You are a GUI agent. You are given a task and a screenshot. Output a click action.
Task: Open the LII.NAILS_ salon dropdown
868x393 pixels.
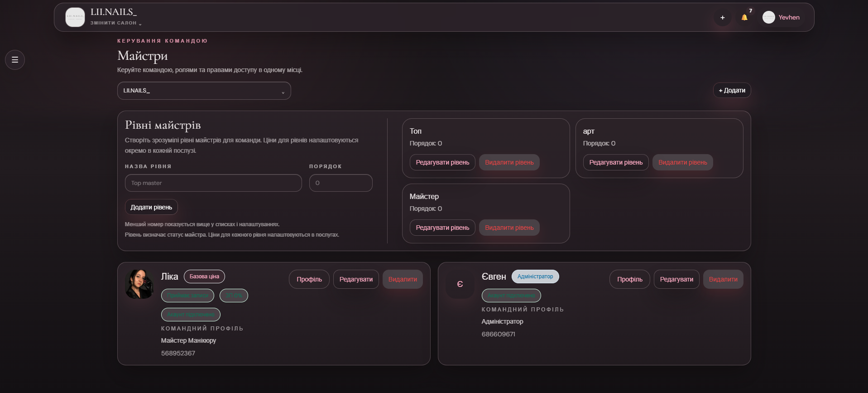click(204, 91)
